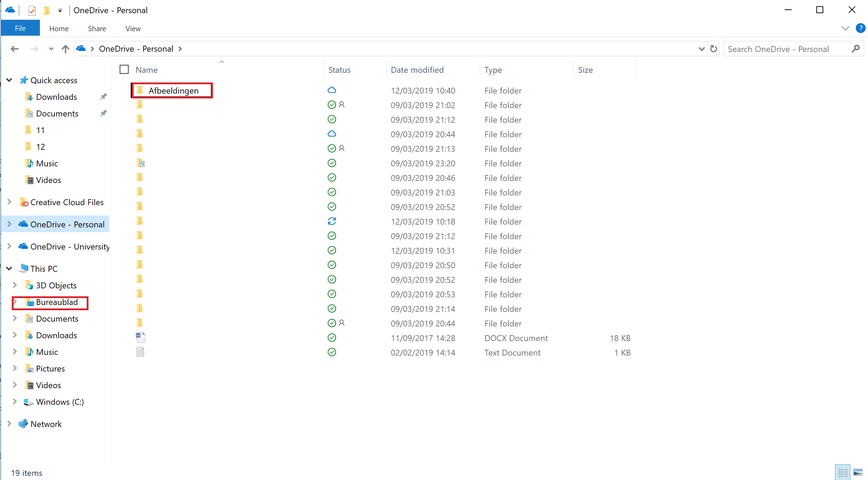This screenshot has width=868, height=480.
Task: Switch to details view icon
Action: 843,472
